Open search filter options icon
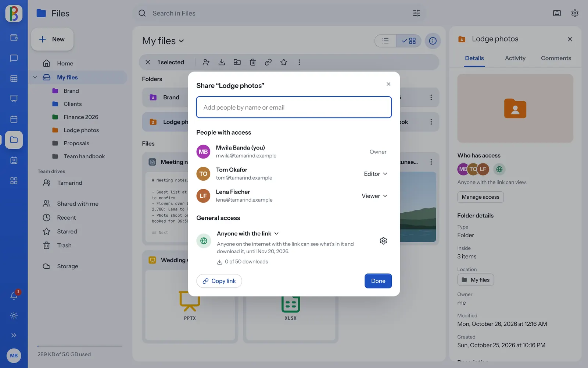This screenshot has width=588, height=368. (x=416, y=13)
